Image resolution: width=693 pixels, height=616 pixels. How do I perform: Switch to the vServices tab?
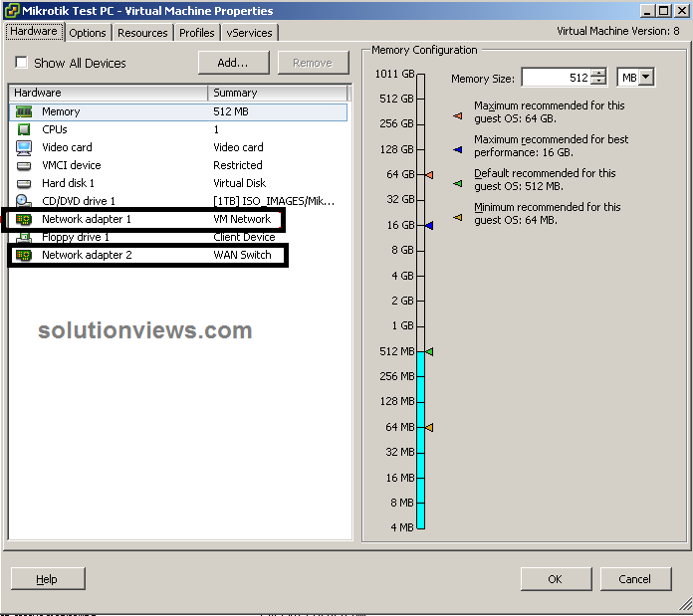[249, 33]
